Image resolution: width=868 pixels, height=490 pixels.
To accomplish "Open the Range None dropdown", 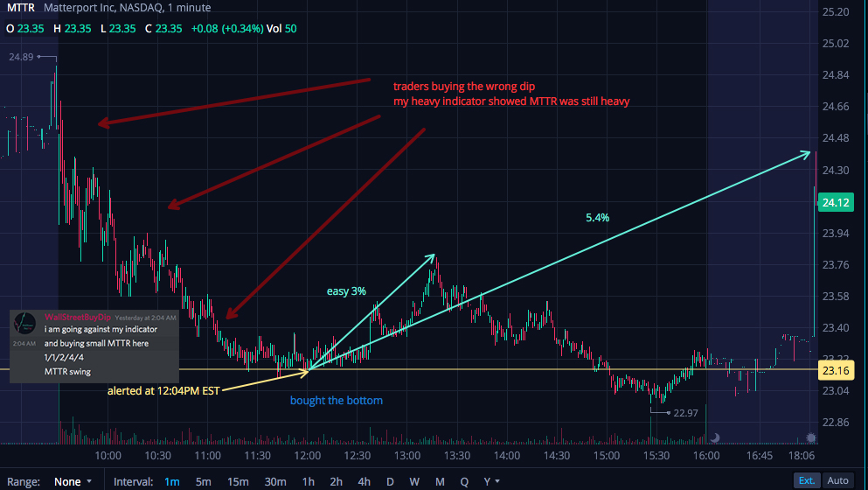I will pos(73,481).
